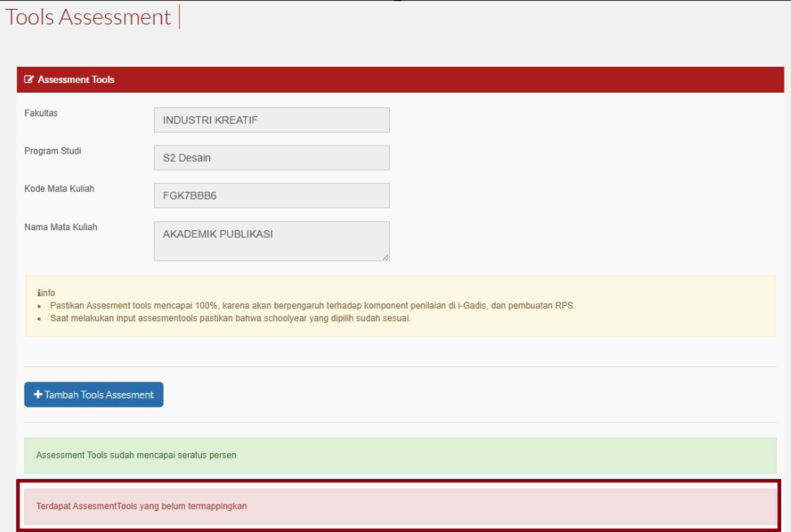Click the info icon in the yellow notice
Viewport: 791px width, 532px height.
38,293
